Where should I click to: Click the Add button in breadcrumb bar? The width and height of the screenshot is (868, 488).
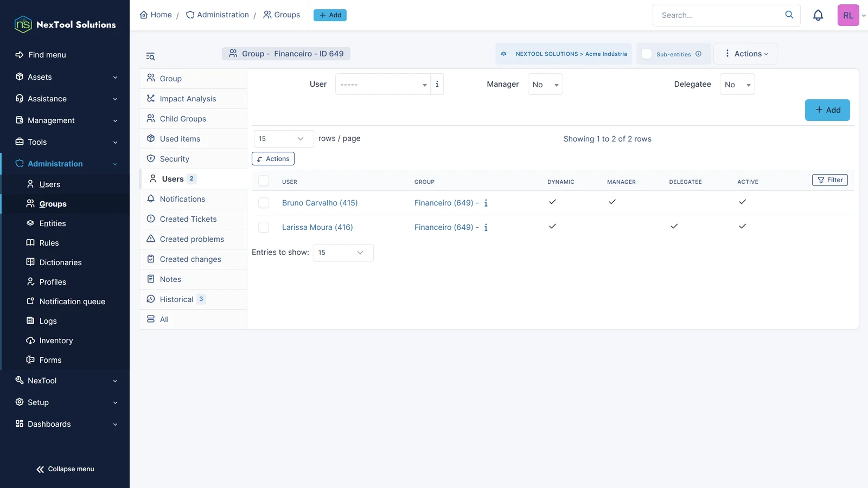330,15
